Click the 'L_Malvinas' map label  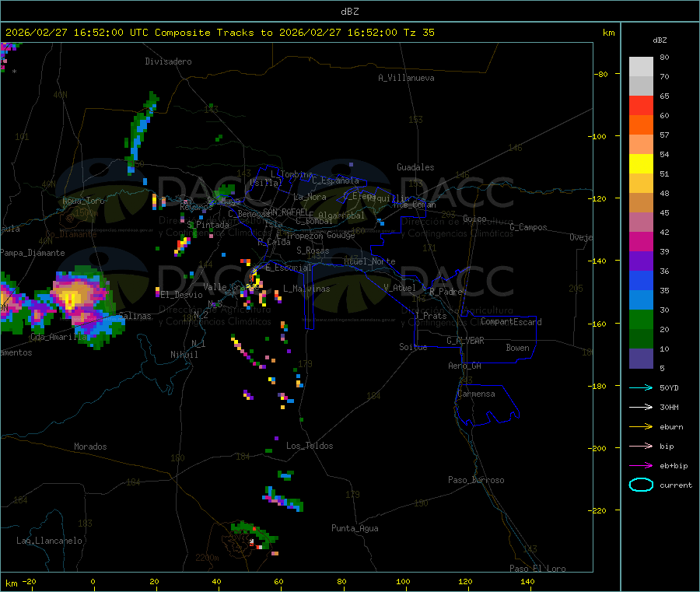tap(306, 289)
